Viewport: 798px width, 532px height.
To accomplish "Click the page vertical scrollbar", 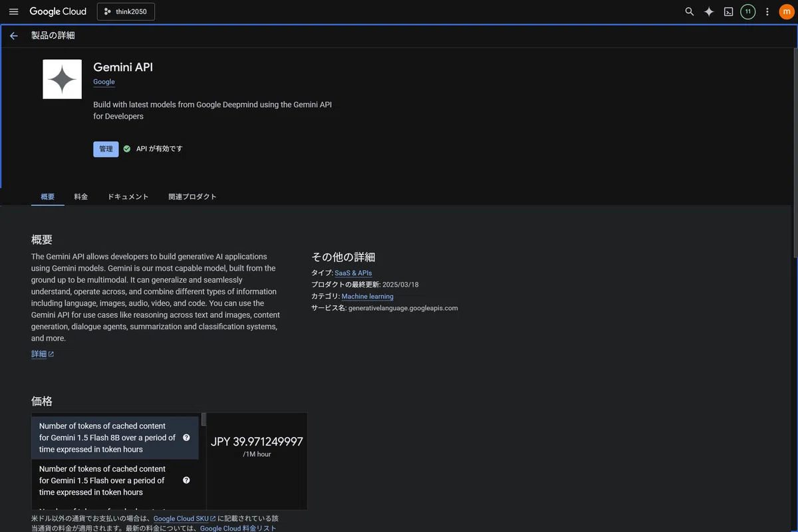I will click(x=795, y=153).
